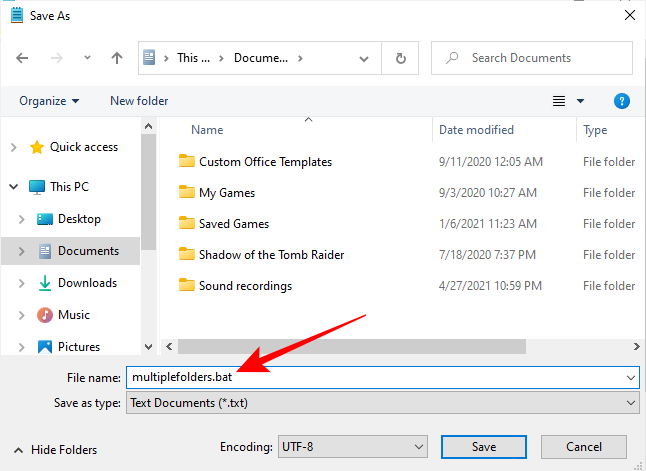Viewport: 646px width, 471px height.
Task: Click the Cancel button
Action: tap(584, 446)
